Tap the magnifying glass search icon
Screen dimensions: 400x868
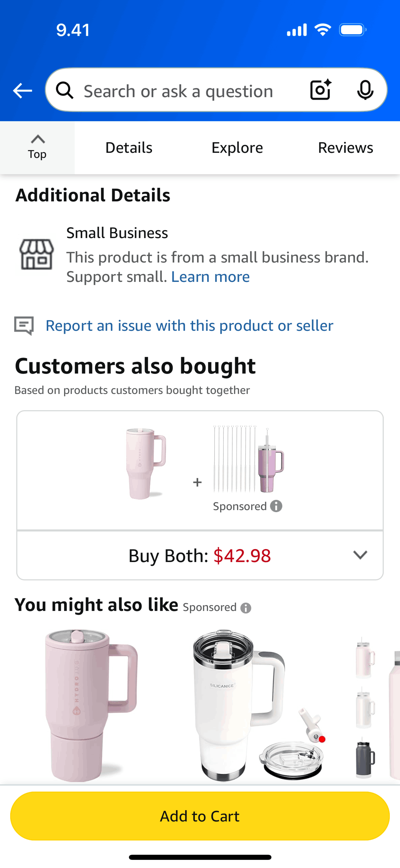pyautogui.click(x=64, y=91)
